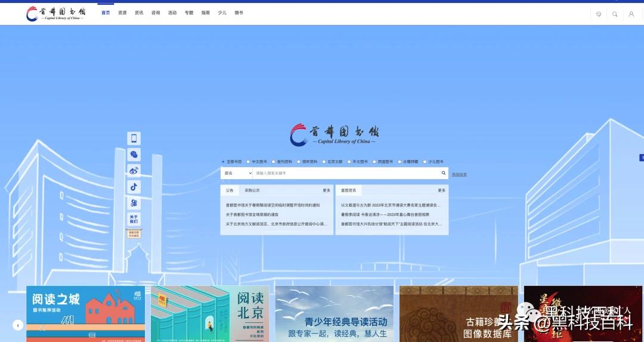The height and width of the screenshot is (342, 644).
Task: Click the previous carousel arrow
Action: coord(18,325)
